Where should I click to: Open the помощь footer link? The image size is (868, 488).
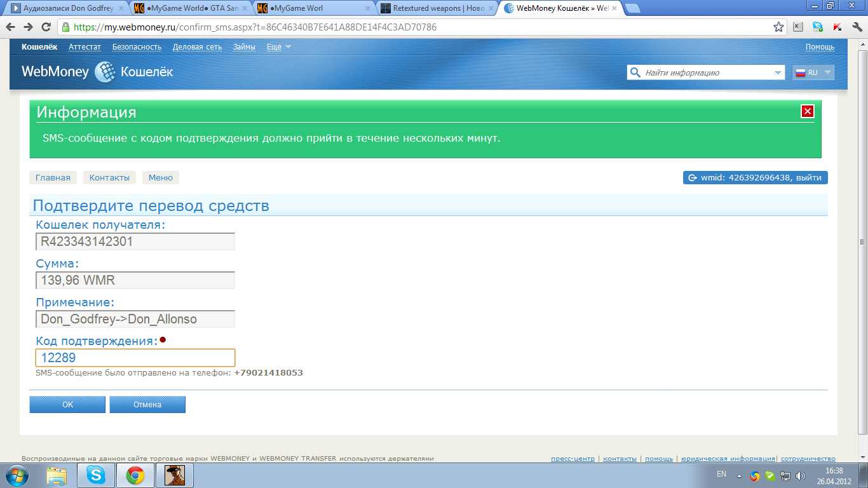click(659, 458)
